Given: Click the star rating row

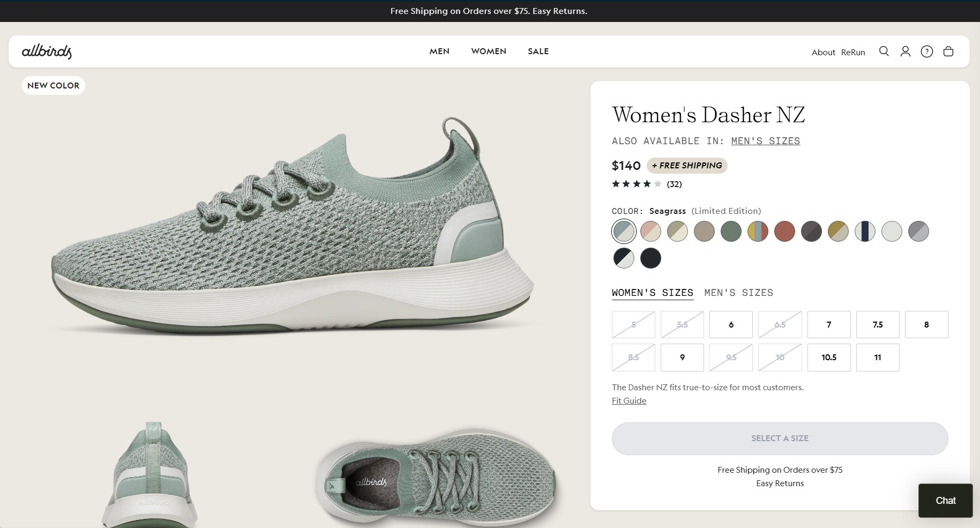Looking at the screenshot, I should point(637,184).
